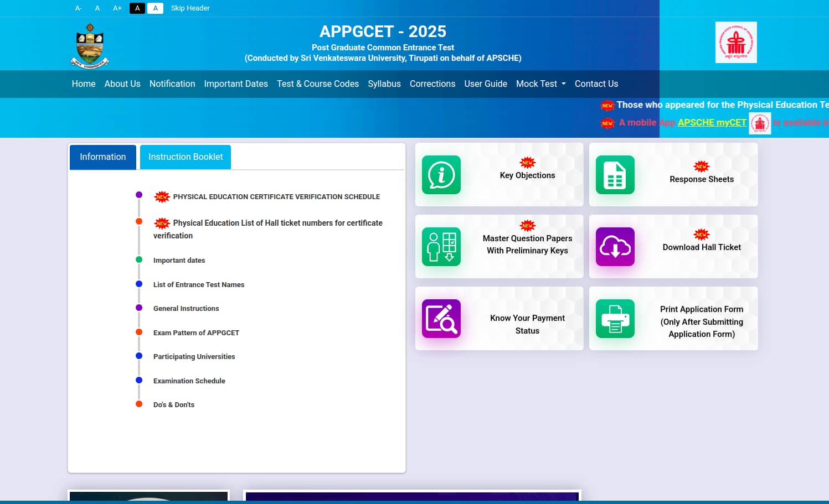
Task: Open Exam Pattern of APPGCET
Action: pyautogui.click(x=196, y=333)
